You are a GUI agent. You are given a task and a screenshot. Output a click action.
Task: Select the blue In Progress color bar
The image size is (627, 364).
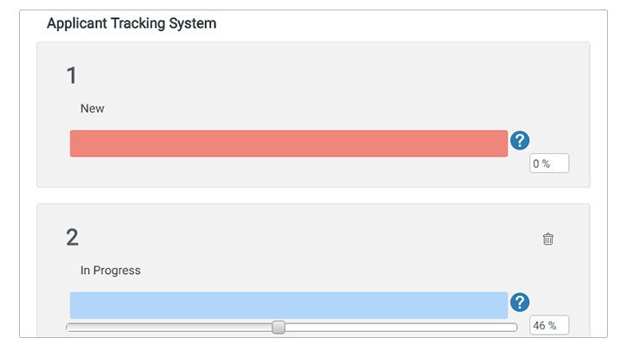289,305
